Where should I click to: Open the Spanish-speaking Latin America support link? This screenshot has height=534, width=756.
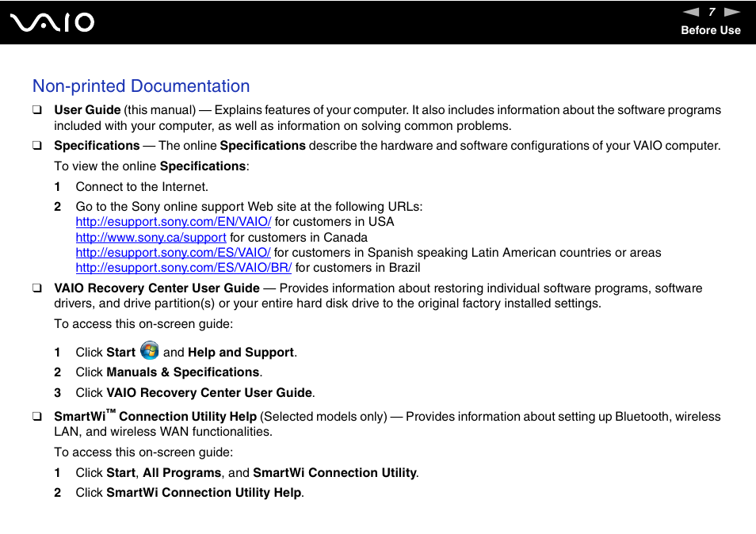point(173,252)
